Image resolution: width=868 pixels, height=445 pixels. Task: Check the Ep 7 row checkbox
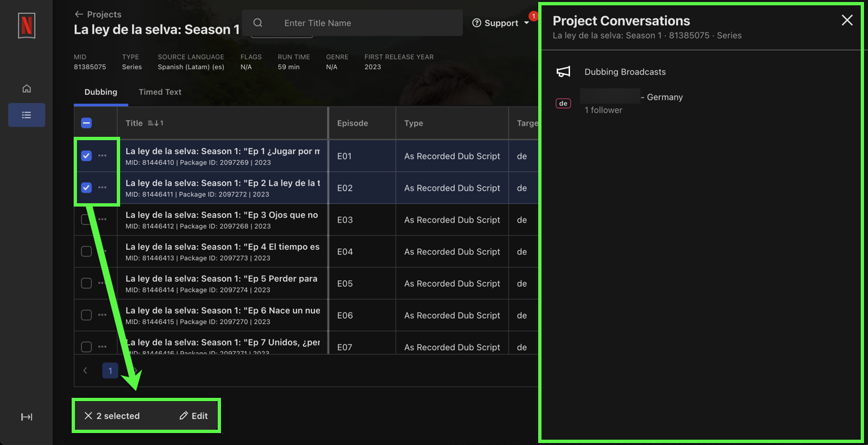[86, 347]
